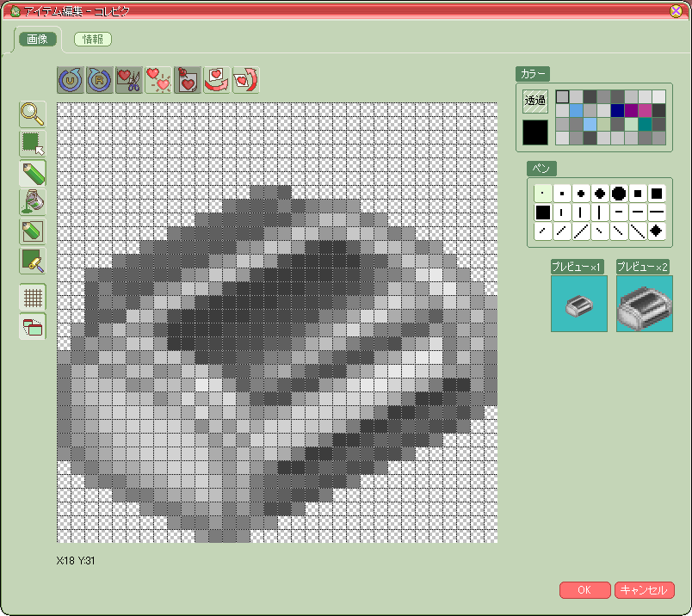
Task: Pick the paint bucket fill tool
Action: [x=33, y=202]
